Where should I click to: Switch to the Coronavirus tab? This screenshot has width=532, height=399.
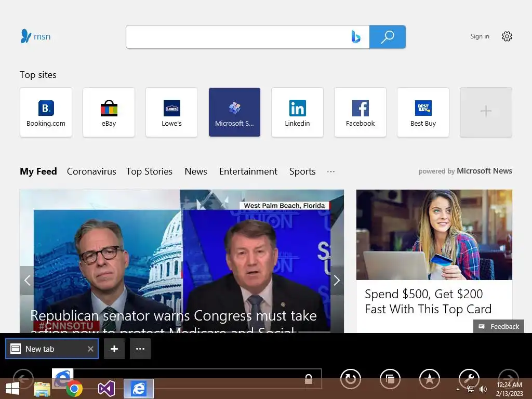click(x=91, y=171)
